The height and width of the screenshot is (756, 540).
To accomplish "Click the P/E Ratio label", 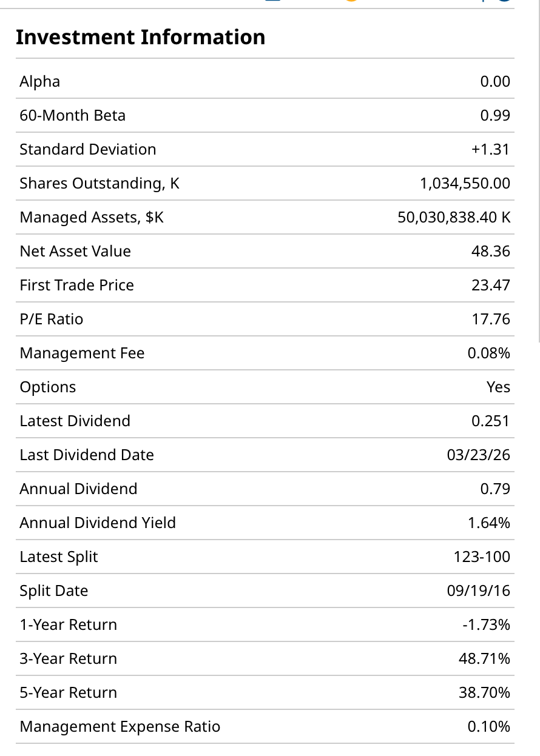I will click(52, 319).
